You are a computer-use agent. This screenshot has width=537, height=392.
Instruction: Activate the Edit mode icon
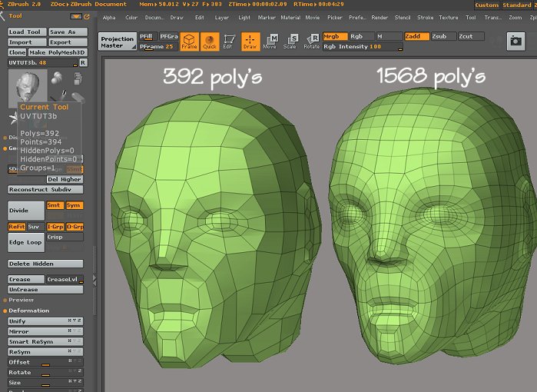click(228, 42)
